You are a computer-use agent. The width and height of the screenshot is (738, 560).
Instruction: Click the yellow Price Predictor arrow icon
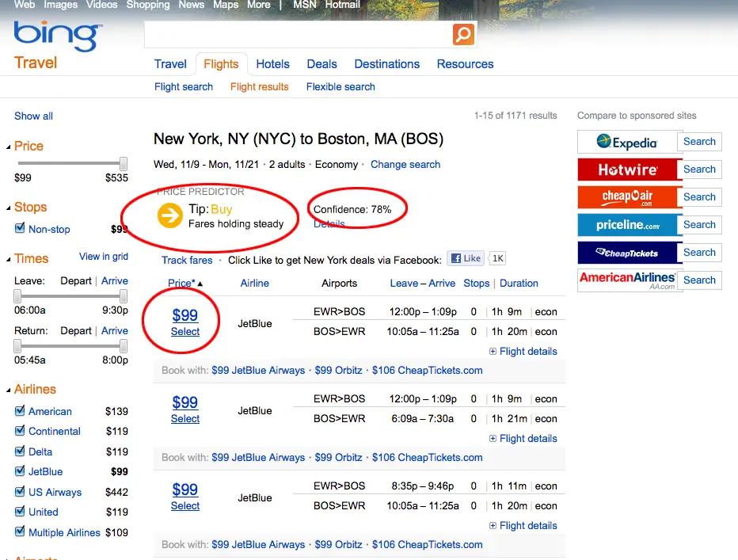[170, 215]
